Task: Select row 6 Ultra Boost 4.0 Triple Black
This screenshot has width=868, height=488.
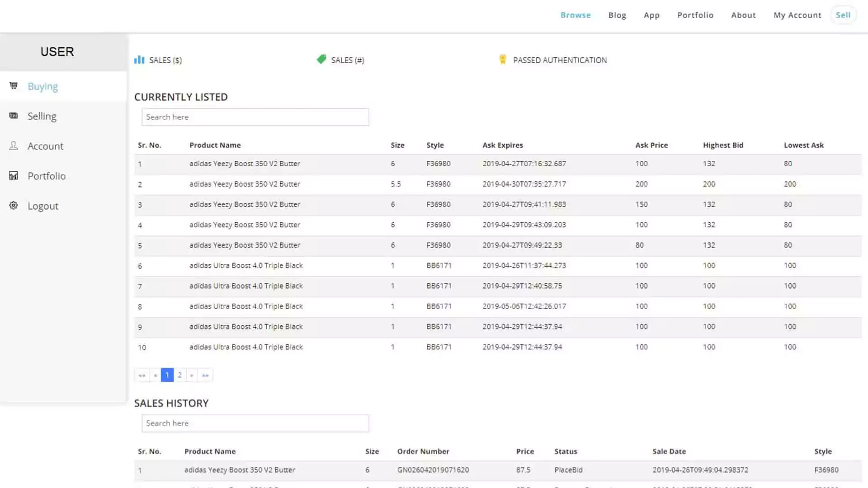Action: click(498, 266)
